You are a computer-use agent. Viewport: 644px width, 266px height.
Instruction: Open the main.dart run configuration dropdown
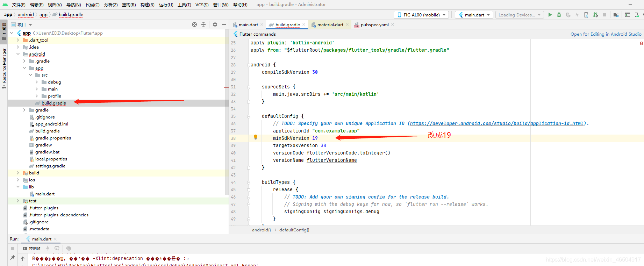tap(474, 15)
